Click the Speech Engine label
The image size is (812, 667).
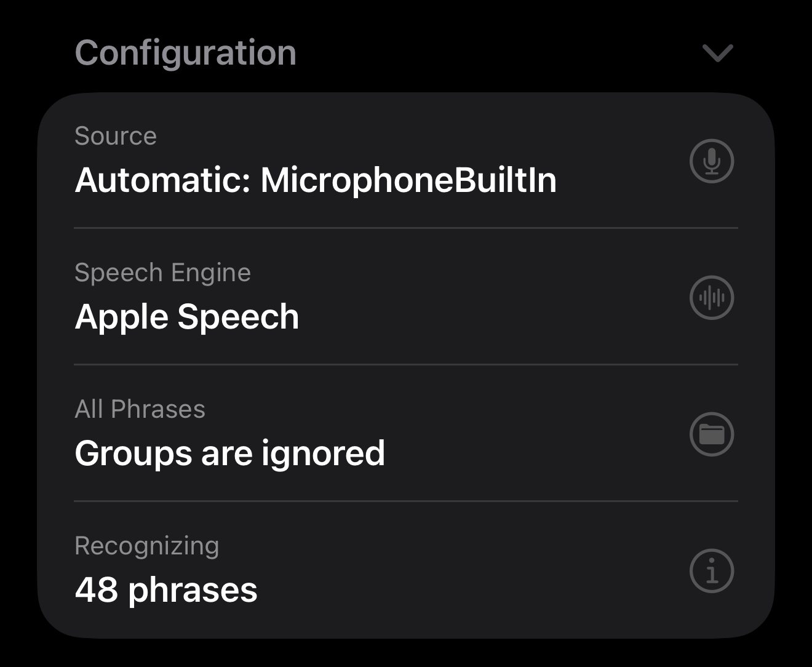click(162, 273)
